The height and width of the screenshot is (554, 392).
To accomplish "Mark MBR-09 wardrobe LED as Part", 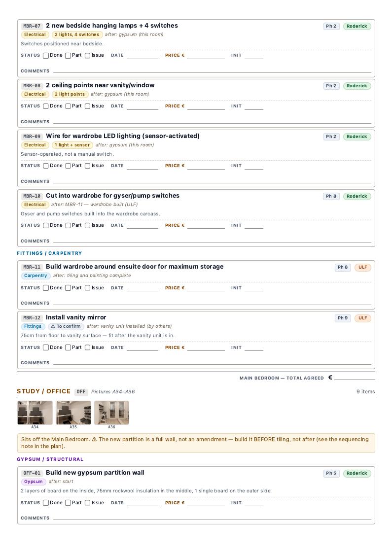I will [68, 166].
